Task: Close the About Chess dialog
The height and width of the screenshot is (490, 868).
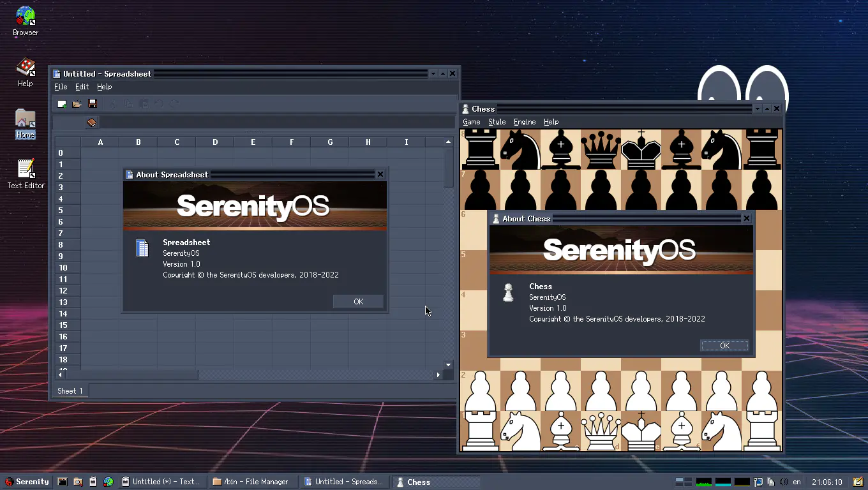Action: (x=747, y=218)
